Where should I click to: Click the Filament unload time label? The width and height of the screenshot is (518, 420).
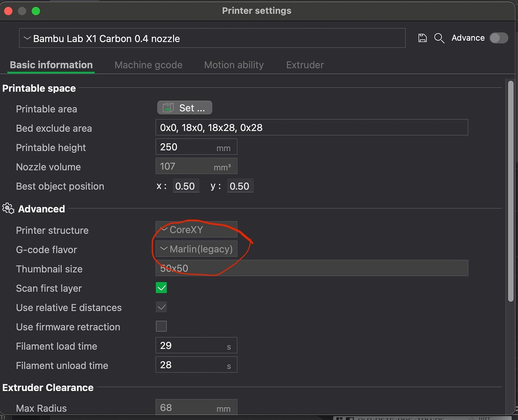click(x=62, y=366)
